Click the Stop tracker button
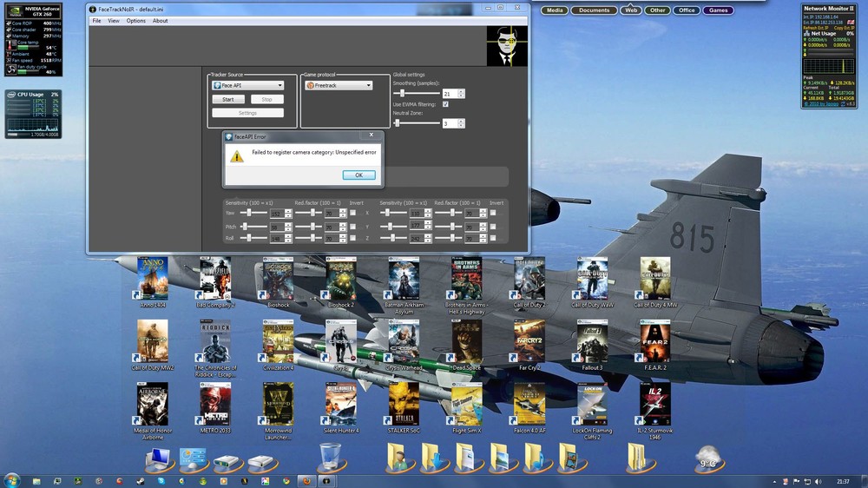 266,99
